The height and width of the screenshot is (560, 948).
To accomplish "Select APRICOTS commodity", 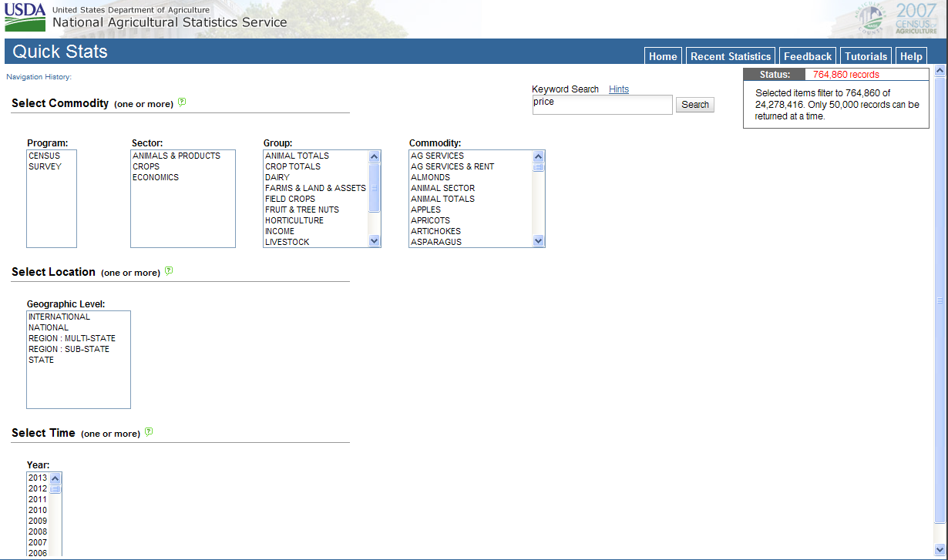I will pyautogui.click(x=471, y=220).
